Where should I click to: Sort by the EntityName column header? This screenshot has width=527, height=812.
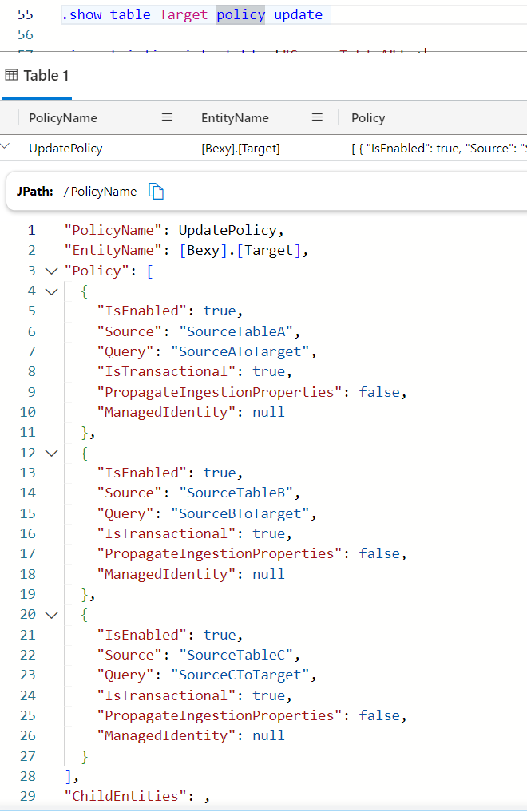[235, 117]
